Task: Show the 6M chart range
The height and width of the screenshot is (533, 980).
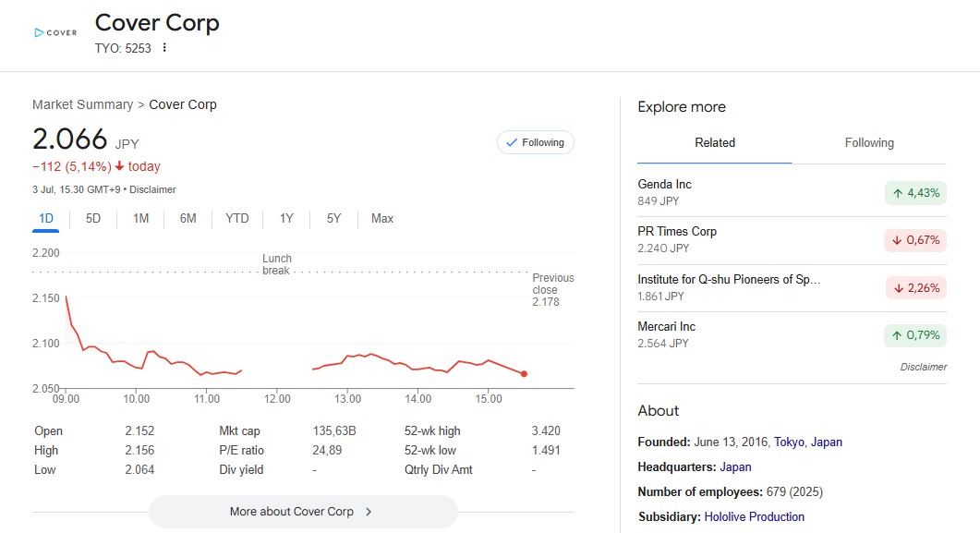Action: [188, 219]
